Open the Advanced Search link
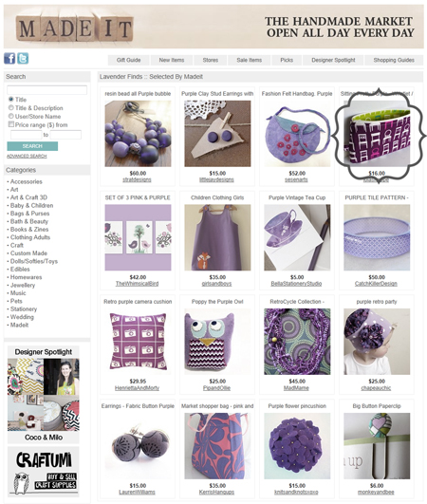 point(27,157)
